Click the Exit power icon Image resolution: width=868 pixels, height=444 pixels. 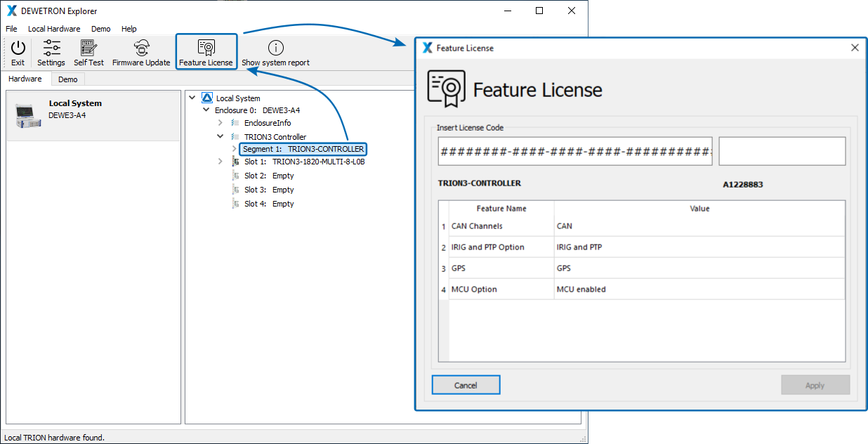tap(18, 48)
